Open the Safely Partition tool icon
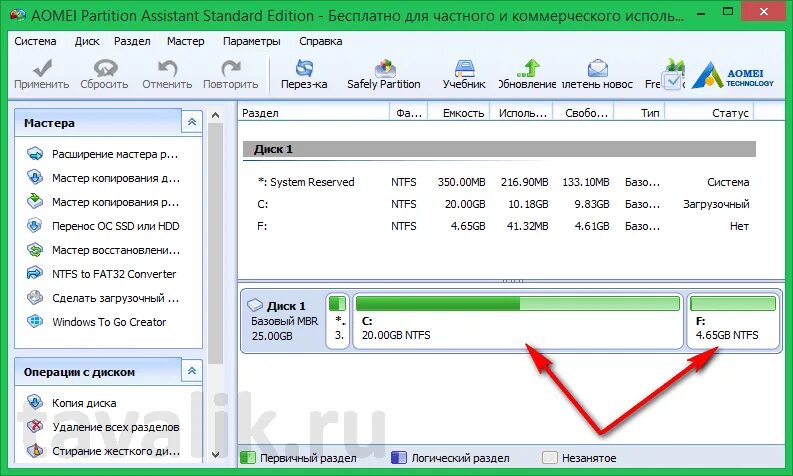 385,68
